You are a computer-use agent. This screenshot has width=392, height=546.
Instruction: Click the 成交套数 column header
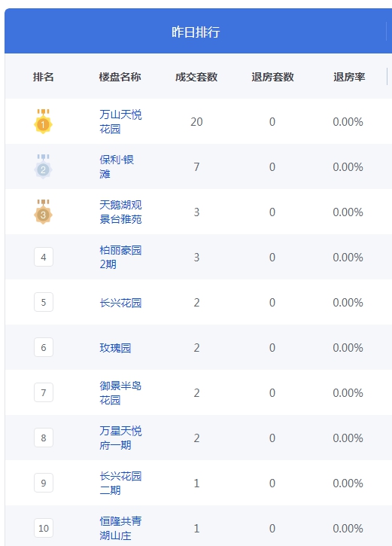click(x=196, y=77)
